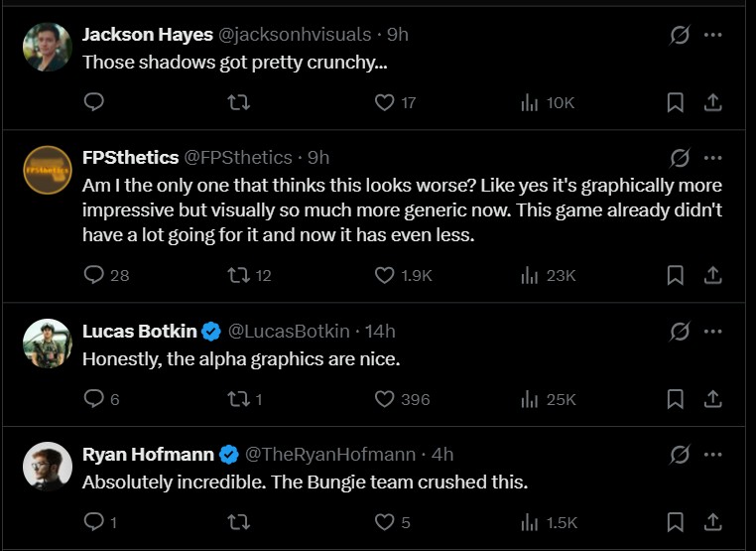The image size is (756, 551).
Task: Open Lucas Botkin's profile name link
Action: point(139,331)
